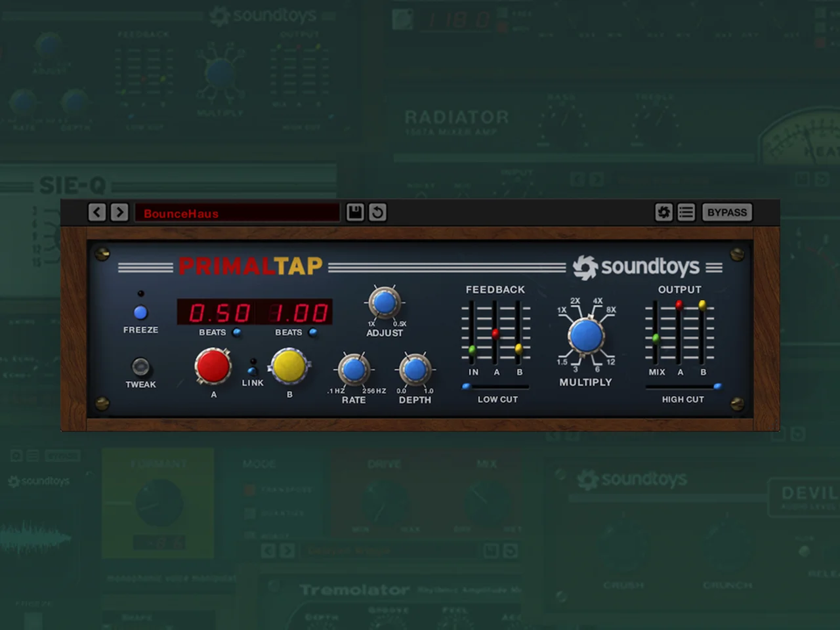Click the 1.5 label on the Multiply dial

(x=562, y=362)
